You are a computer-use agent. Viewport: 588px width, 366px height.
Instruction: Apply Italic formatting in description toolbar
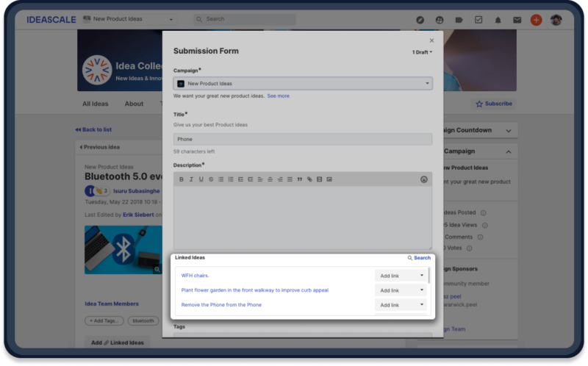(x=191, y=179)
